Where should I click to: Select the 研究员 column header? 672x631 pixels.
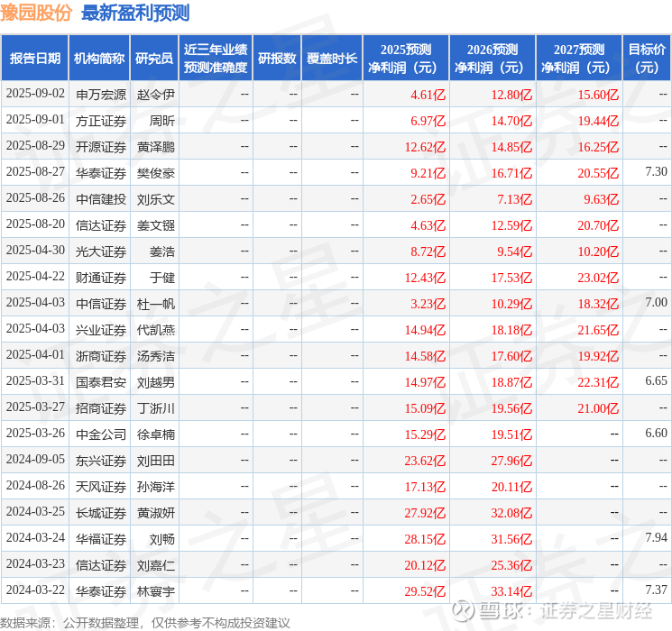pyautogui.click(x=154, y=59)
